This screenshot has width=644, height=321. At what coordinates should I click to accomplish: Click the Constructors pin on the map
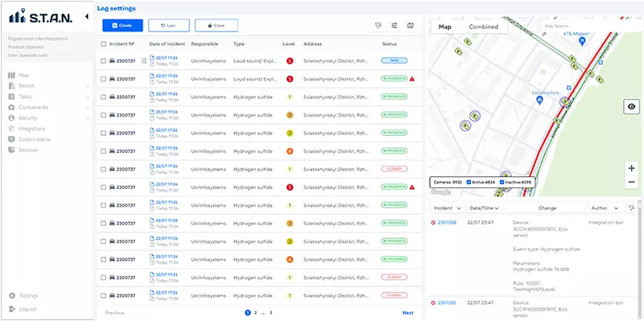tap(540, 100)
